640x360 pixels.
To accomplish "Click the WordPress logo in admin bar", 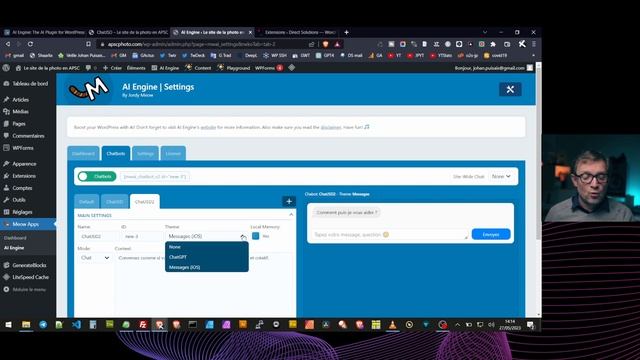I will (x=6, y=68).
